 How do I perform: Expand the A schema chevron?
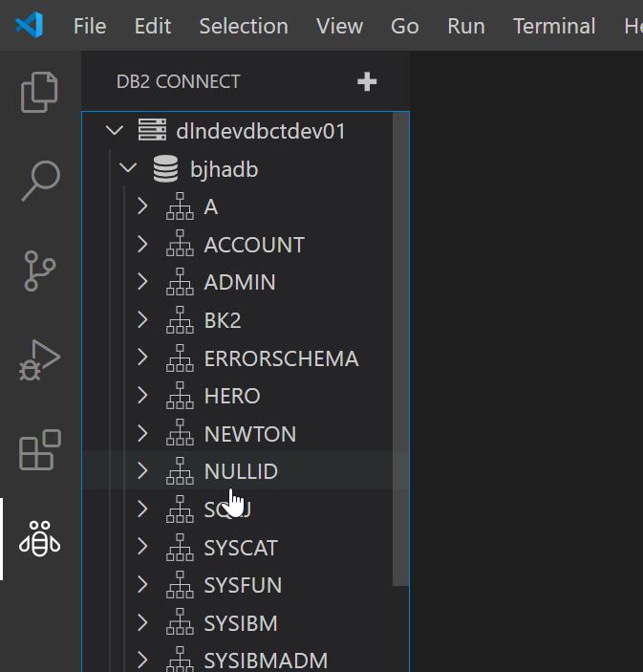coord(142,206)
